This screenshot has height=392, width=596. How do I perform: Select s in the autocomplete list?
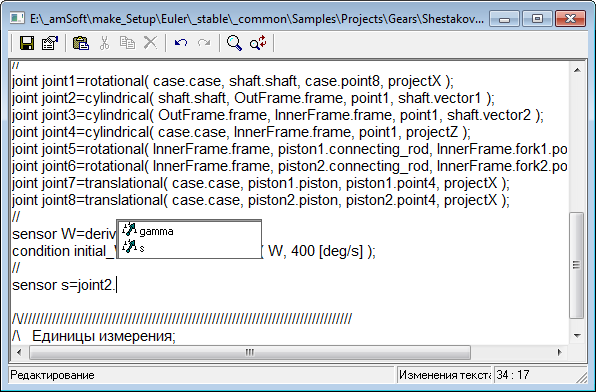pyautogui.click(x=189, y=248)
